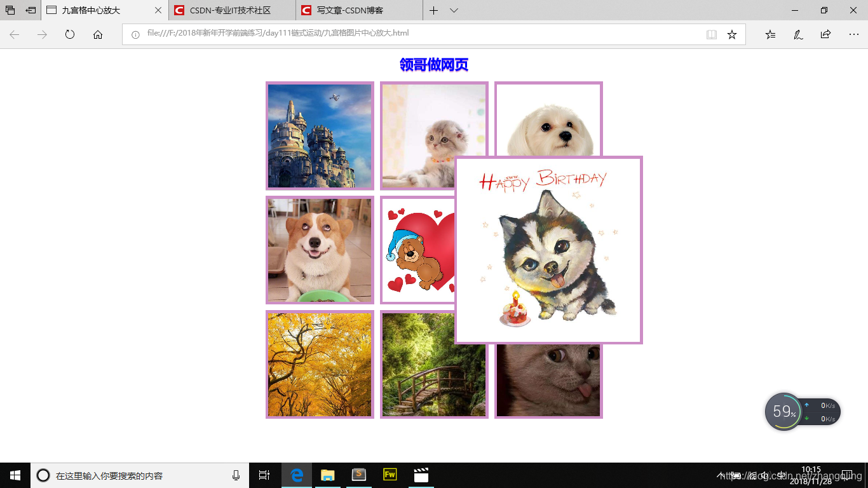Click the corgi dog thumbnail
Screen dimensions: 868x488
click(320, 250)
